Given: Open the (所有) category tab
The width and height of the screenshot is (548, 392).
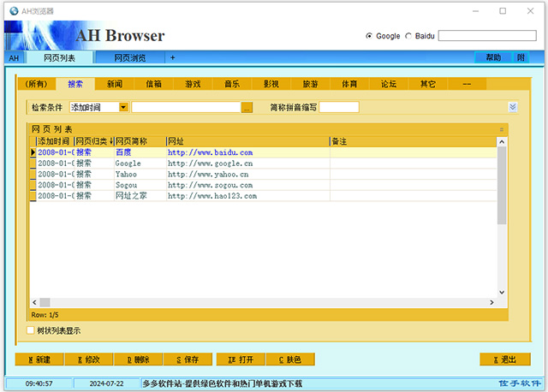Looking at the screenshot, I should click(x=36, y=84).
